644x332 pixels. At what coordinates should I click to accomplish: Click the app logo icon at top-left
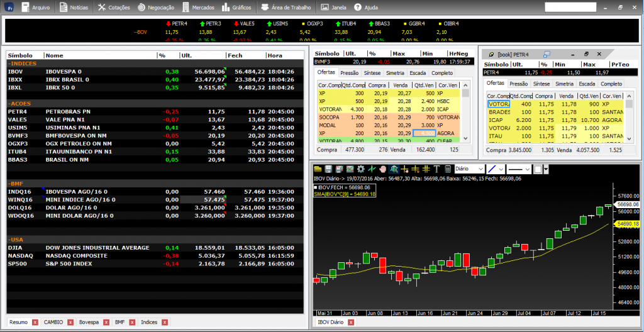pos(10,7)
